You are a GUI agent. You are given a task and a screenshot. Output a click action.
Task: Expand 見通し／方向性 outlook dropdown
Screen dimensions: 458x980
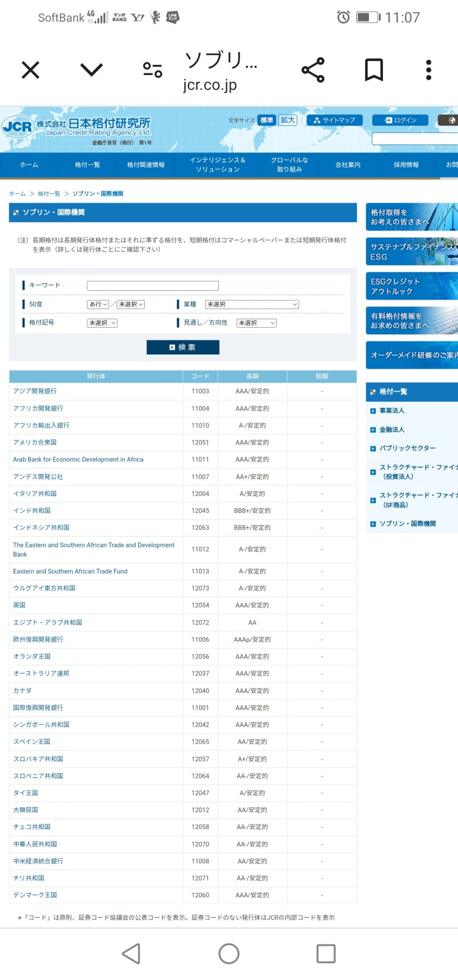pos(256,323)
